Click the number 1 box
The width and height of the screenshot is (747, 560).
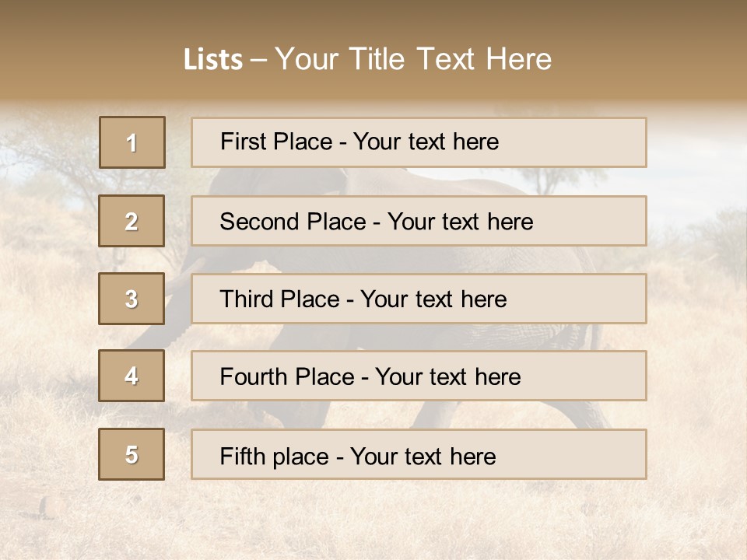click(132, 142)
